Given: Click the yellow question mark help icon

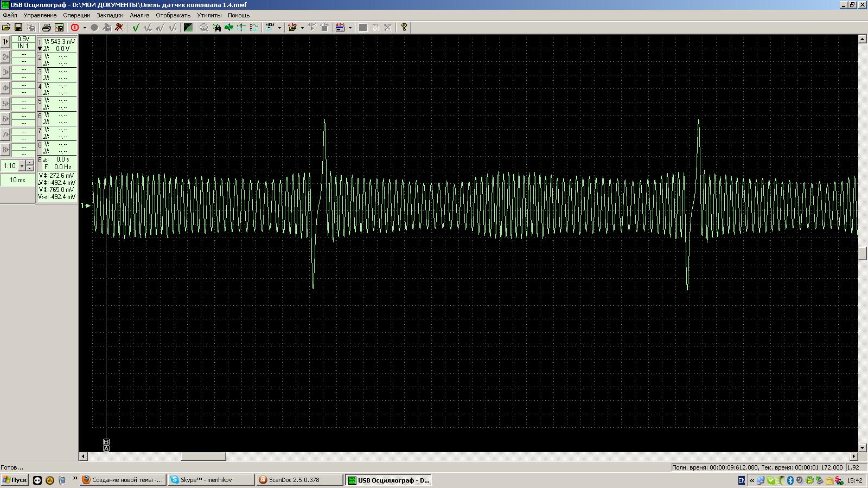Looking at the screenshot, I should [x=404, y=27].
